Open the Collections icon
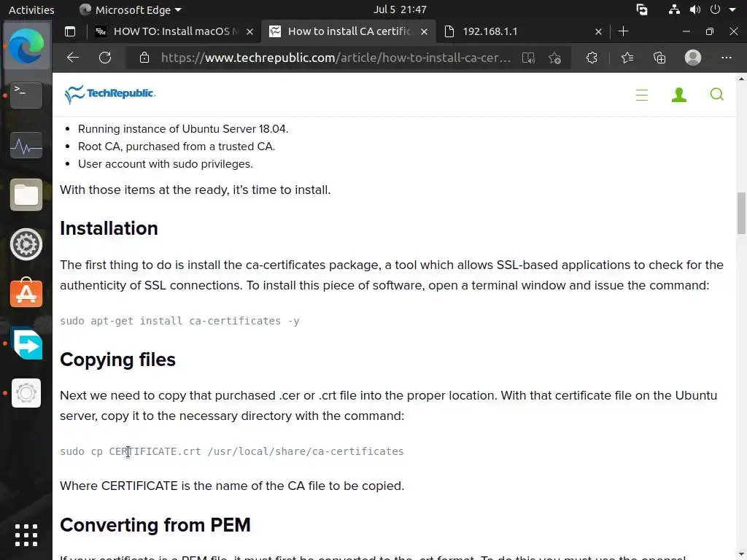 tap(659, 58)
